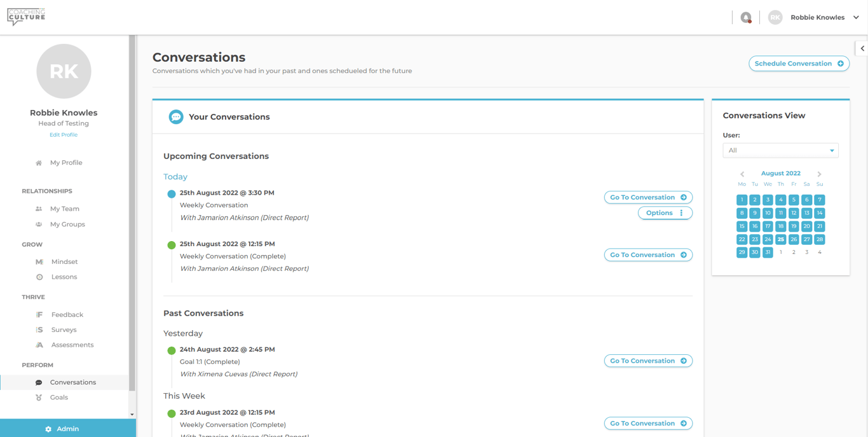Viewport: 868px width, 437px height.
Task: Select August 29 in calendar
Action: (x=742, y=253)
